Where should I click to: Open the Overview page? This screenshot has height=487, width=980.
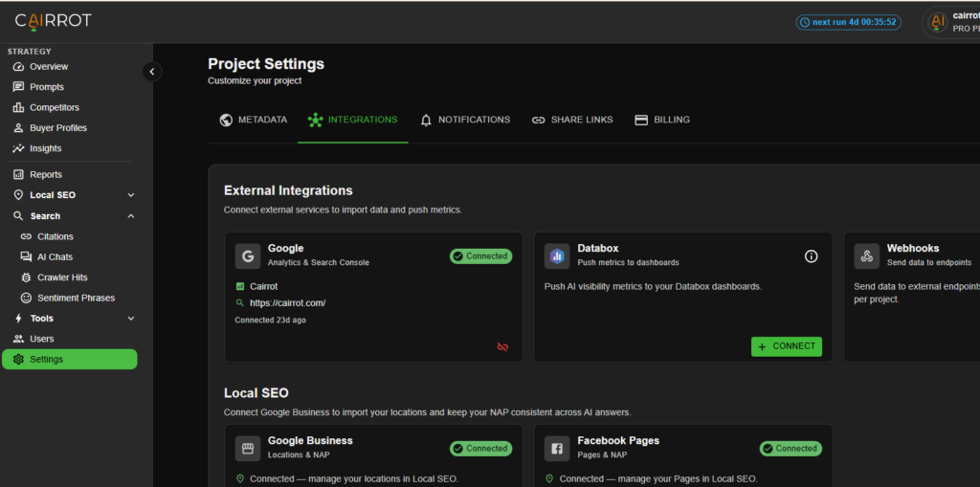pyautogui.click(x=49, y=66)
